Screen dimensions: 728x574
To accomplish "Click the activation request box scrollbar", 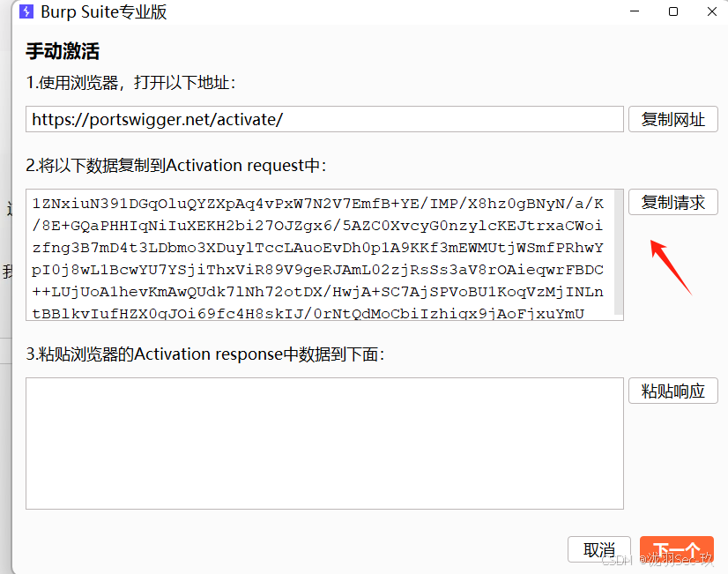I will pos(619,253).
